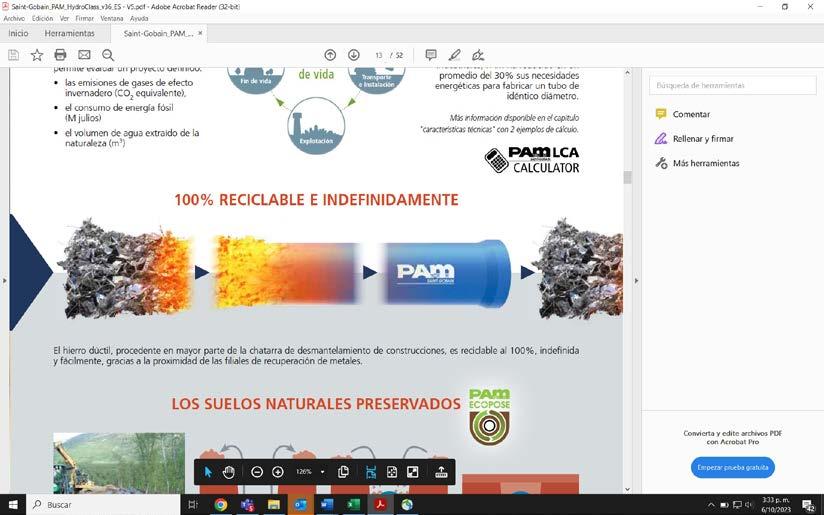The width and height of the screenshot is (824, 515).
Task: Click the Búsqueda de herramientas search field
Action: pyautogui.click(x=733, y=85)
